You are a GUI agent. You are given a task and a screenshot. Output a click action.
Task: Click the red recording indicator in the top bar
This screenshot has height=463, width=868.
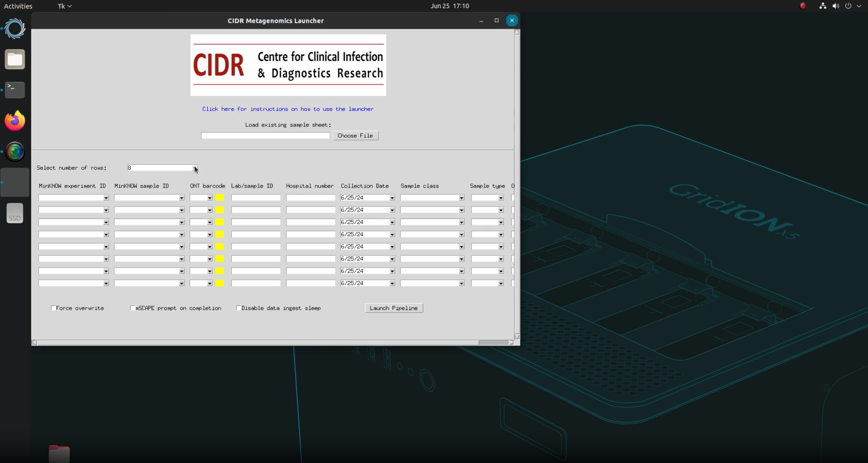pos(803,6)
